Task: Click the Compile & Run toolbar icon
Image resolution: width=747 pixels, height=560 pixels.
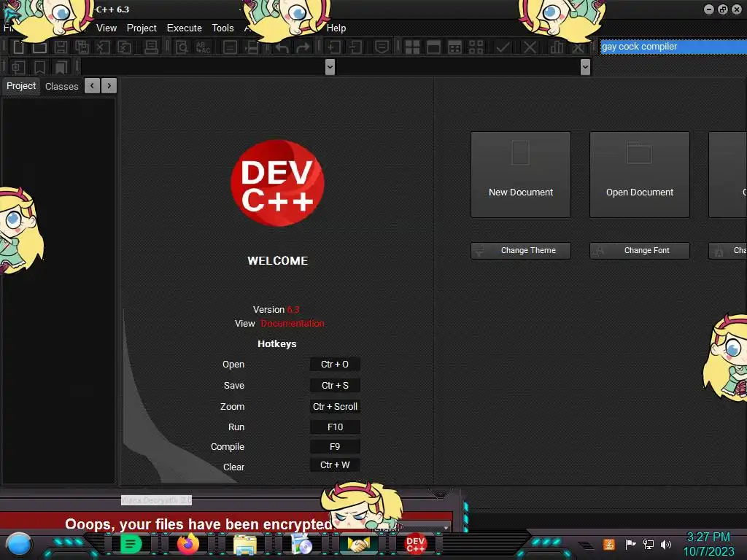Action: pos(455,47)
